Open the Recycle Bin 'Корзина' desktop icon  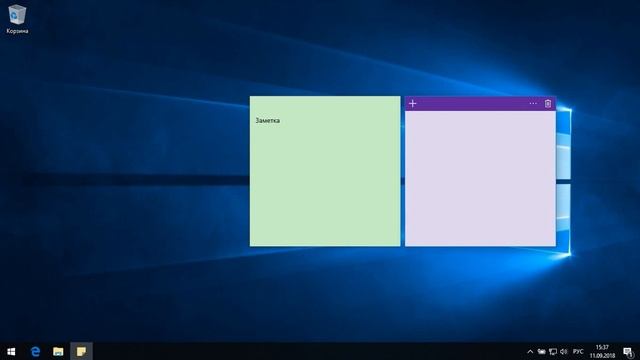point(17,19)
